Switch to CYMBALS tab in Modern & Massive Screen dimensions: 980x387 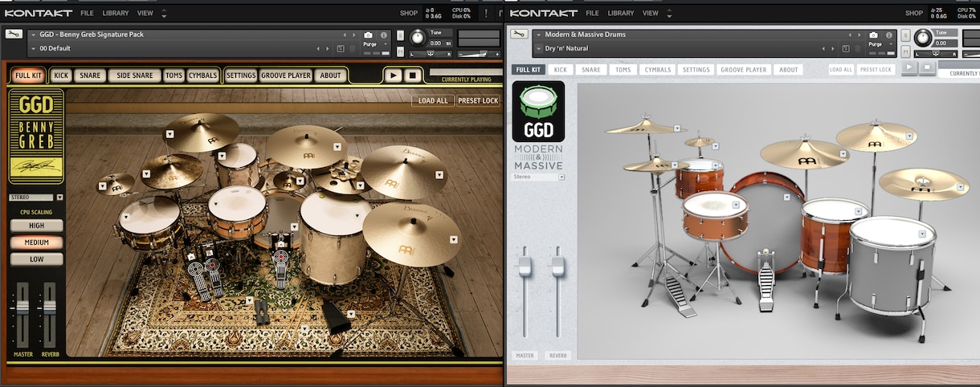coord(658,70)
